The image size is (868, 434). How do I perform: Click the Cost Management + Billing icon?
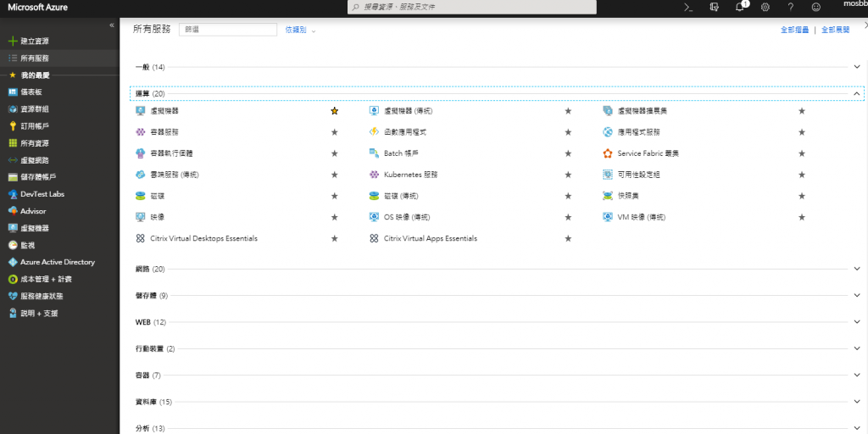tap(13, 279)
